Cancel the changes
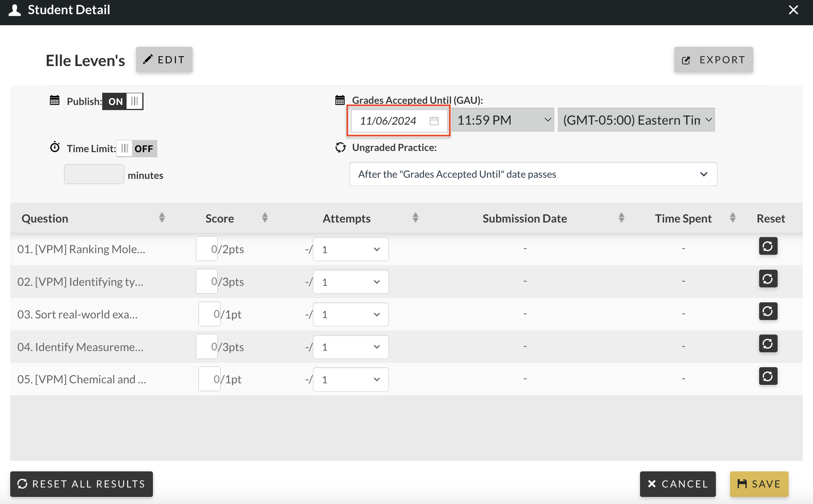The image size is (813, 504). [x=678, y=484]
